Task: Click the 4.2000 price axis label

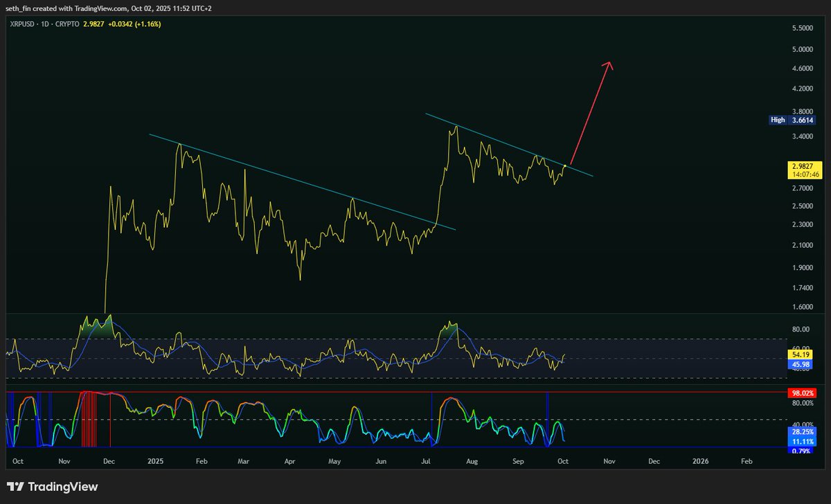Action: click(803, 89)
